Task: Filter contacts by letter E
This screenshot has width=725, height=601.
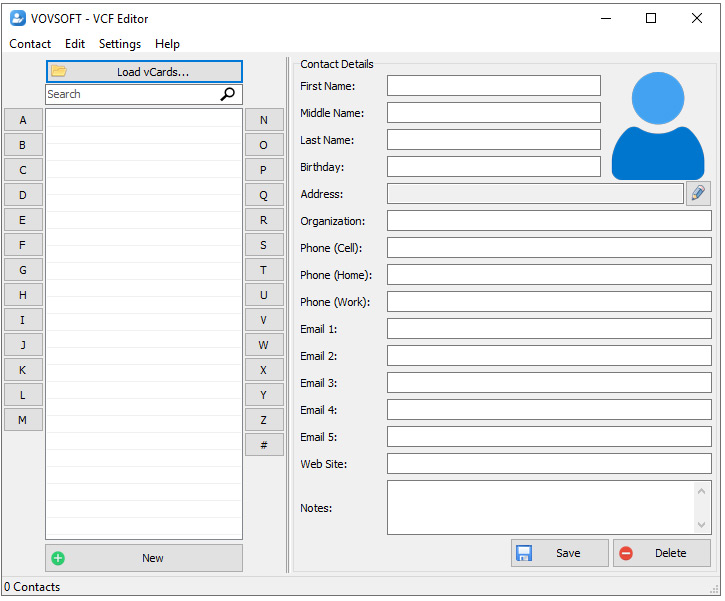Action: point(23,220)
